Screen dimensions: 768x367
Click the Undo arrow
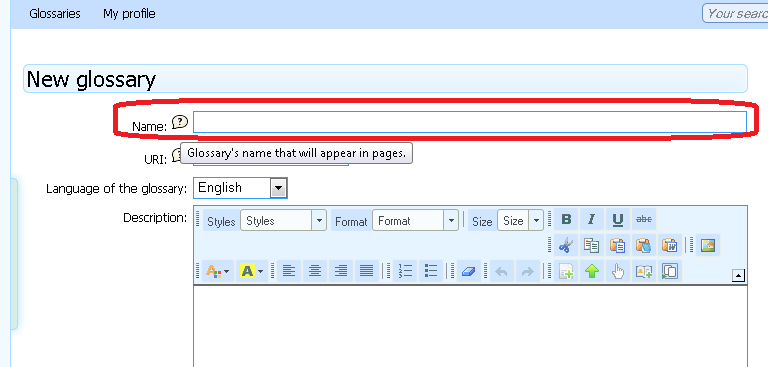pyautogui.click(x=502, y=271)
